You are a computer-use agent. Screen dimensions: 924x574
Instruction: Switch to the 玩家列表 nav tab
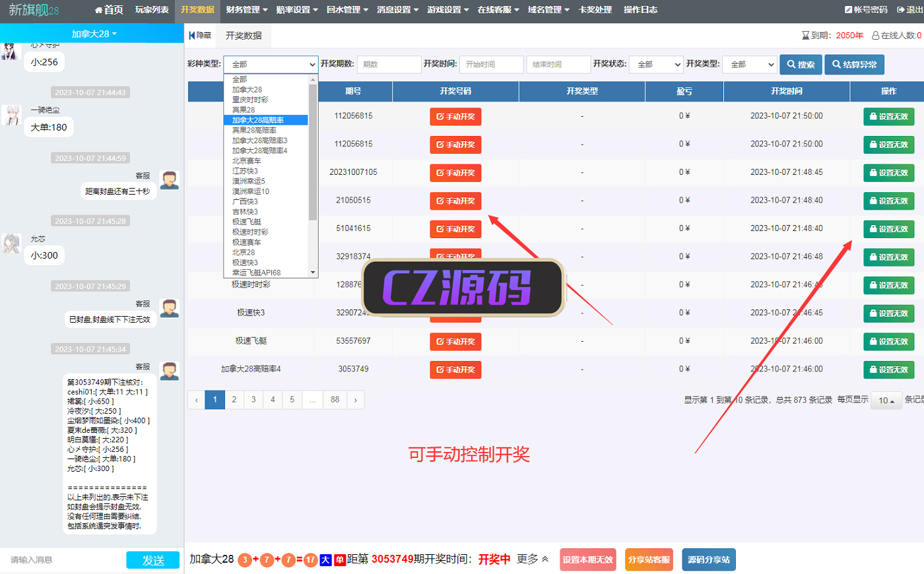click(152, 10)
